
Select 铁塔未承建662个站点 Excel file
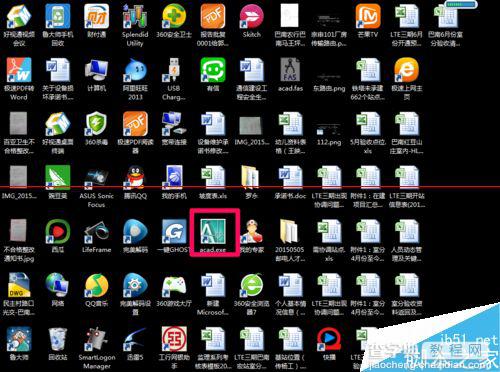(368, 69)
